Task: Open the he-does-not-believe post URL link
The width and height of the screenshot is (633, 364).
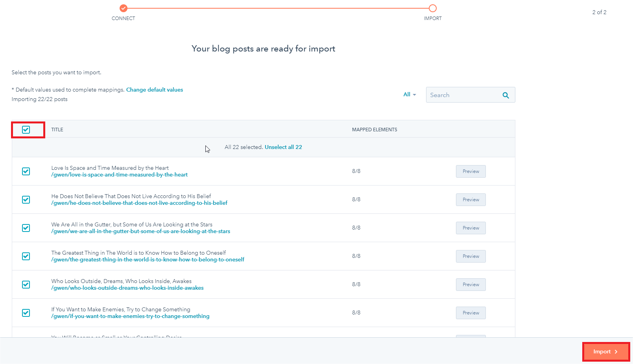Action: pos(139,203)
